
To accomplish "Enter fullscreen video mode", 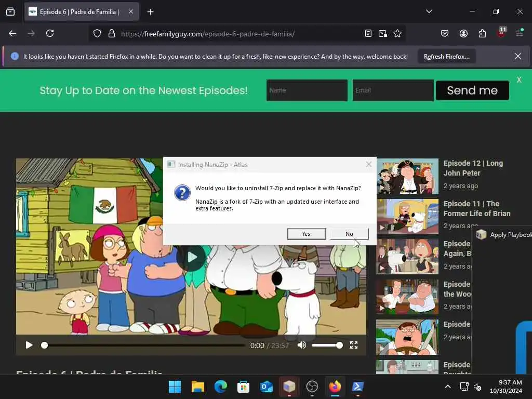I will pos(353,345).
